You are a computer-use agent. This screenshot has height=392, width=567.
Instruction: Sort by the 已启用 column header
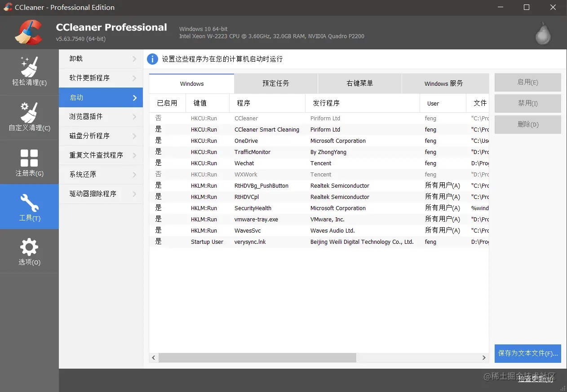[167, 103]
